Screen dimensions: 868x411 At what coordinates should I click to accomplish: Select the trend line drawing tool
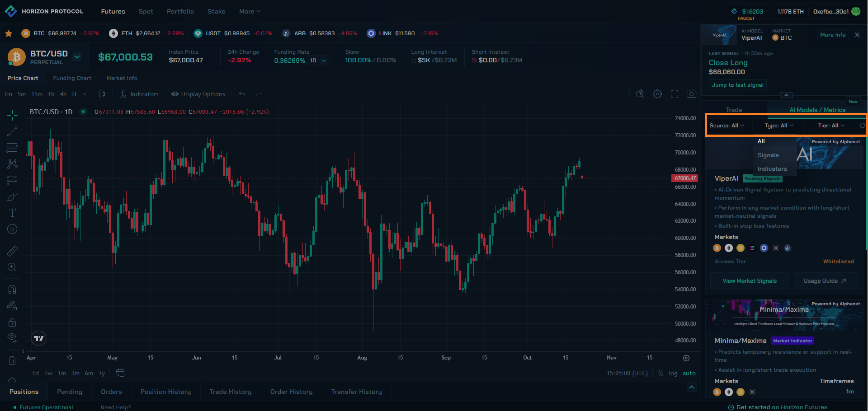(12, 131)
